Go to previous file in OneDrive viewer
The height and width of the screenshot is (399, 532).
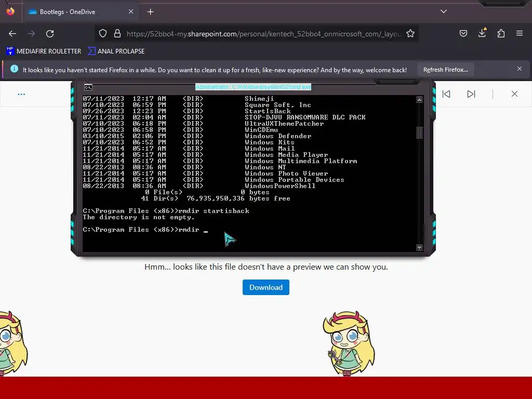[446, 94]
